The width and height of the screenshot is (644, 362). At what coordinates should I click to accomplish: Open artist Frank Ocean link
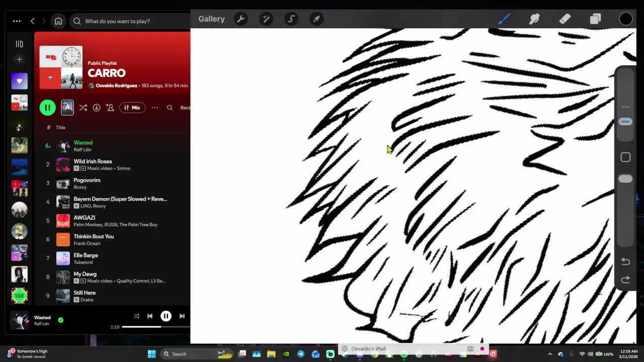pyautogui.click(x=87, y=243)
